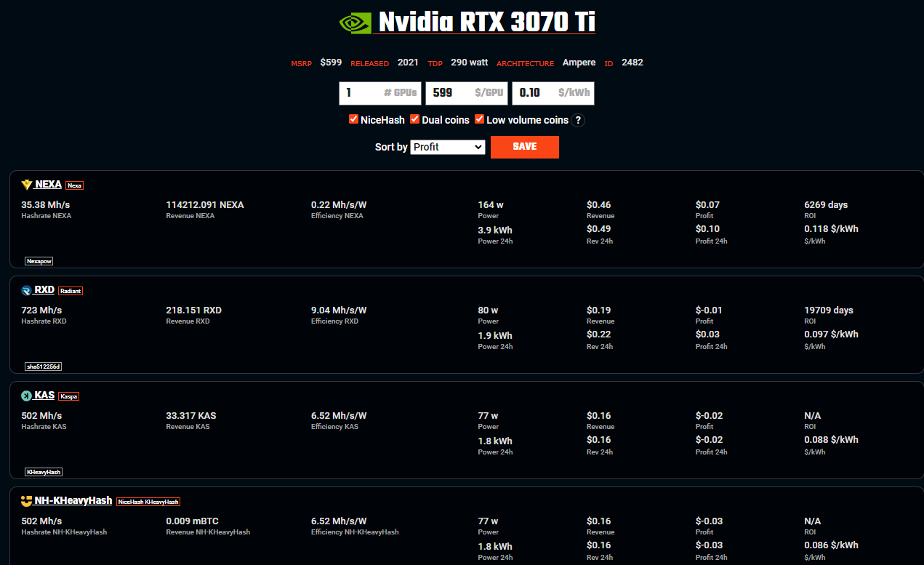Click the Nvidia logo icon in the title
This screenshot has width=924, height=565.
[x=355, y=23]
